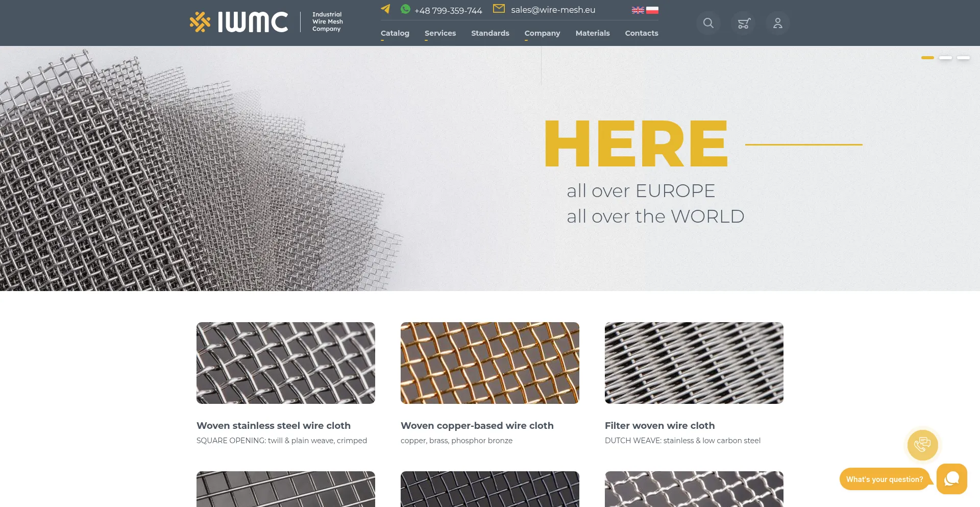Screen dimensions: 980x507
Task: Open the user account icon
Action: (777, 23)
